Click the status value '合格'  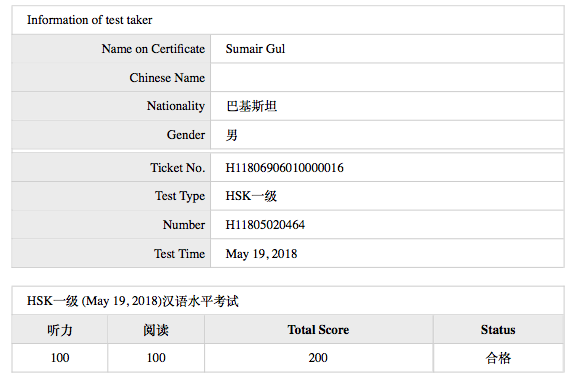498,358
